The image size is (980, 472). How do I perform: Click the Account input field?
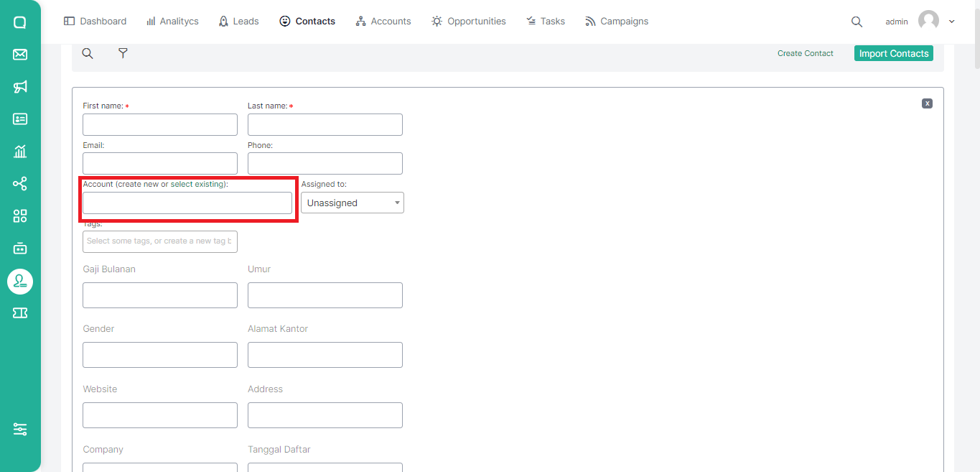[x=187, y=203]
